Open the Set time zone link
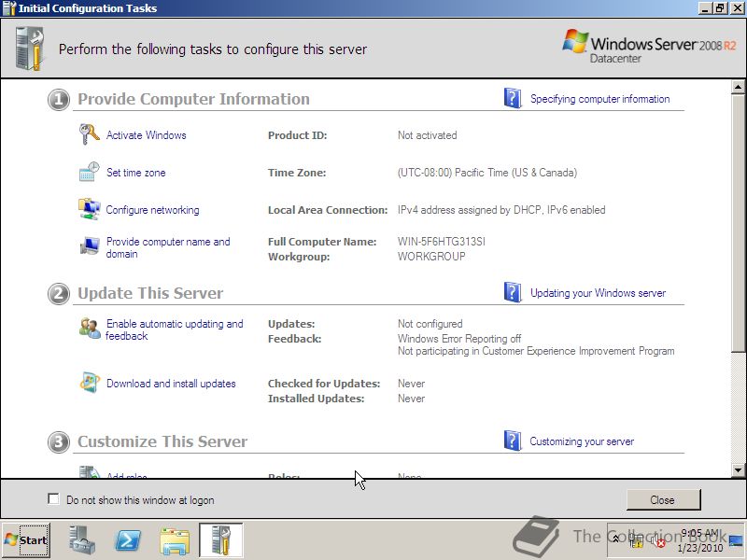This screenshot has height=560, width=747. 135,173
